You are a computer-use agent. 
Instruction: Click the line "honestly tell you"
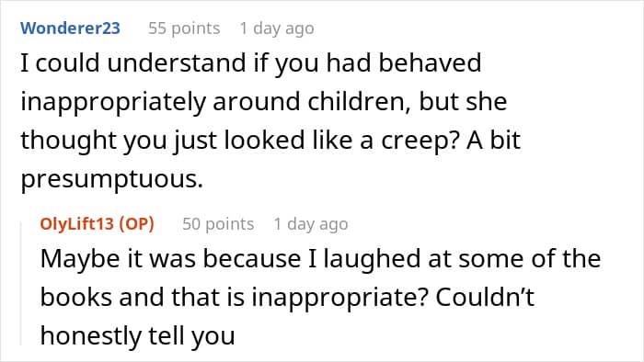[x=138, y=335]
